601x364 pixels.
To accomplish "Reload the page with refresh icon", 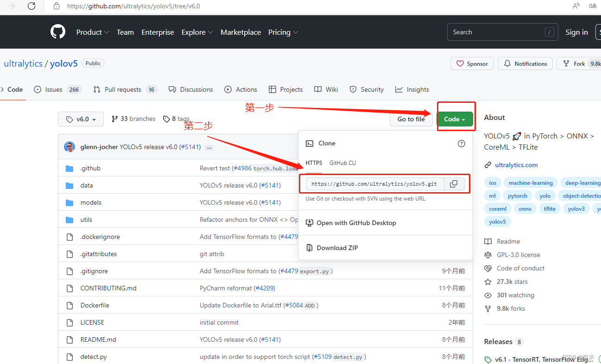I will [32, 6].
